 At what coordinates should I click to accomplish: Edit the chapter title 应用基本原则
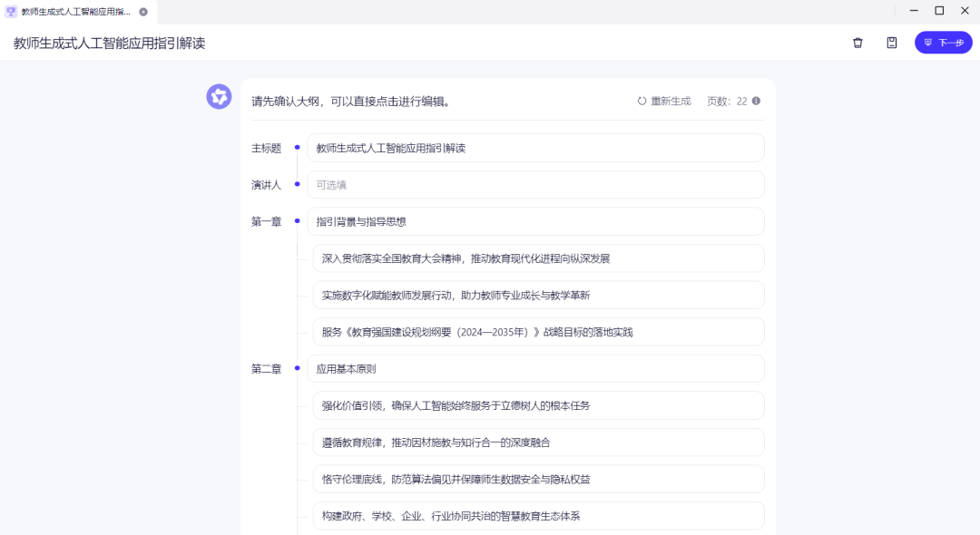535,368
